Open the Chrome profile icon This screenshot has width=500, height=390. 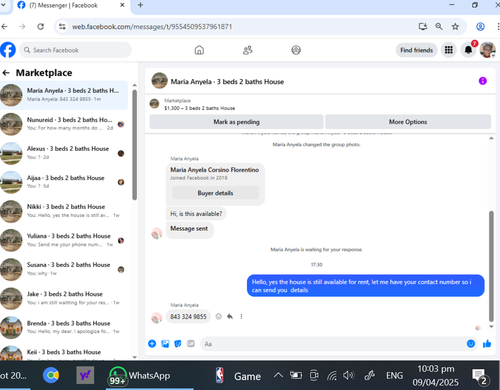480,27
